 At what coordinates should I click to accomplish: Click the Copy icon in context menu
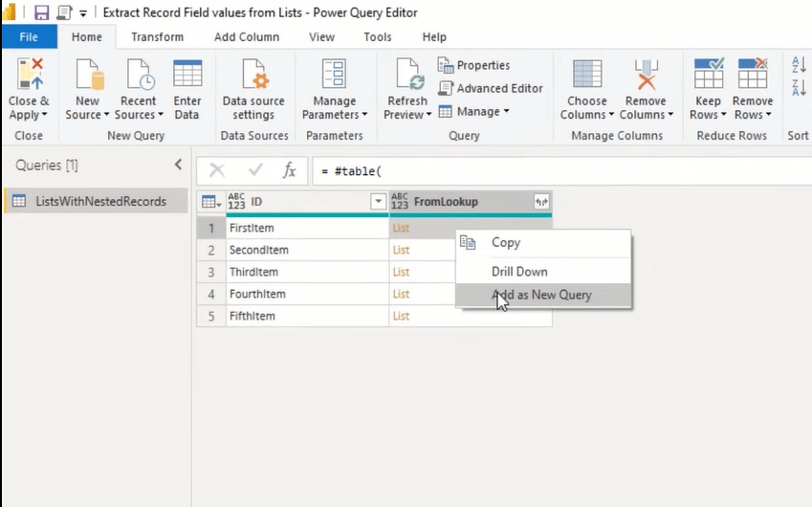[468, 242]
